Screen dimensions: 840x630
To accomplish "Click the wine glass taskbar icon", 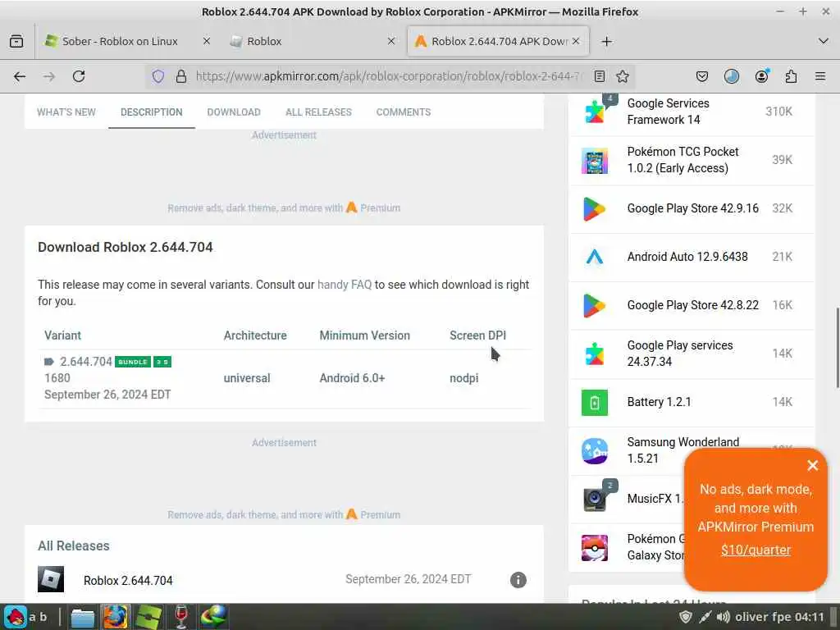I will coord(181,617).
